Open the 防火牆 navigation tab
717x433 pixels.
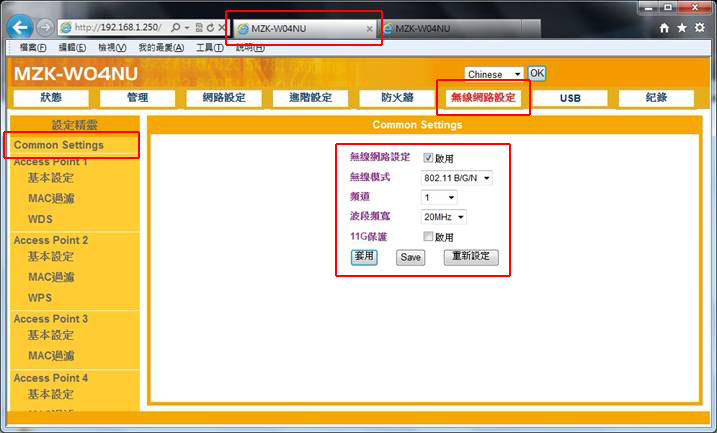click(397, 97)
